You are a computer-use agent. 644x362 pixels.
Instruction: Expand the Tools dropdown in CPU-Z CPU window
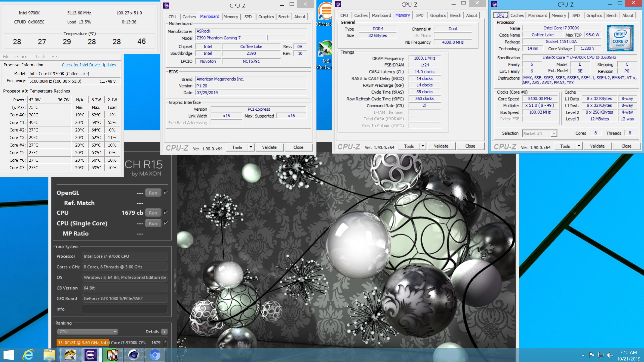pyautogui.click(x=579, y=146)
